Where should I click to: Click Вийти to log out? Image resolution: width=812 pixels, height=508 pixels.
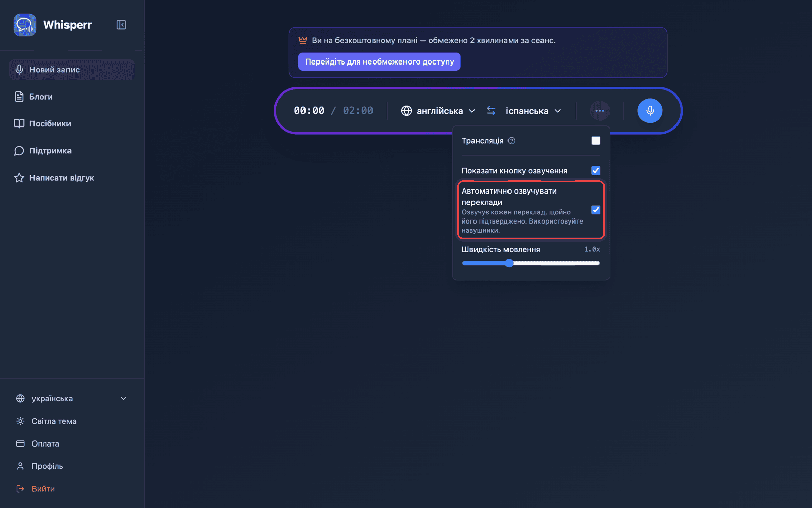[72, 489]
